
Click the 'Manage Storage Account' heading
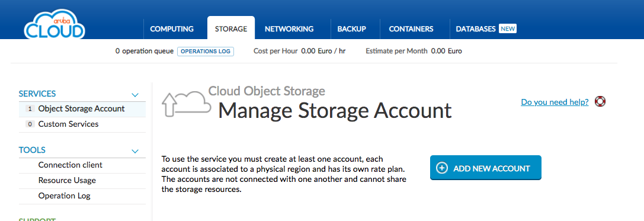point(335,110)
